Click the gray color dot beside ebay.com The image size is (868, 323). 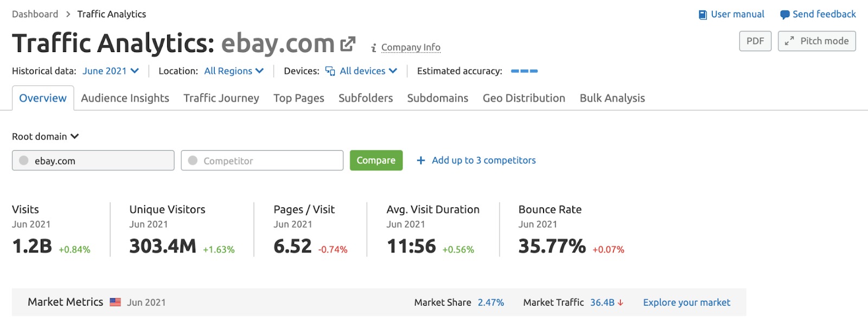pyautogui.click(x=24, y=160)
